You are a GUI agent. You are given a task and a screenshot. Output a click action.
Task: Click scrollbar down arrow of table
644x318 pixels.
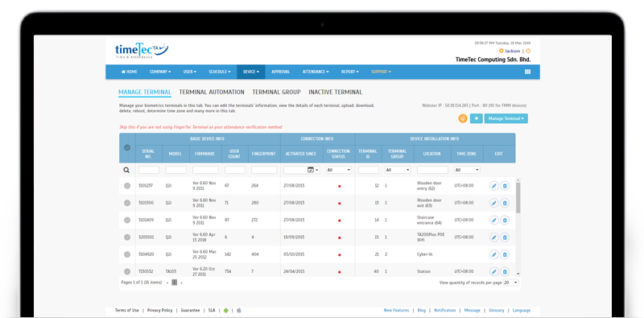[518, 274]
